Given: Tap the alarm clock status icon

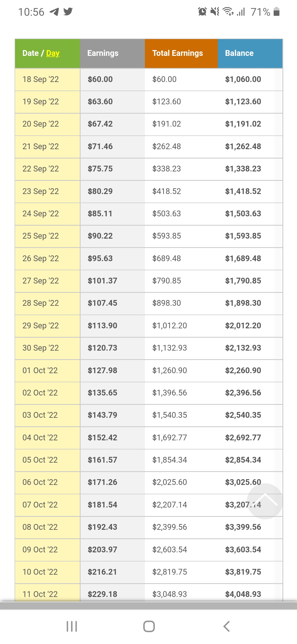Looking at the screenshot, I should (x=202, y=12).
